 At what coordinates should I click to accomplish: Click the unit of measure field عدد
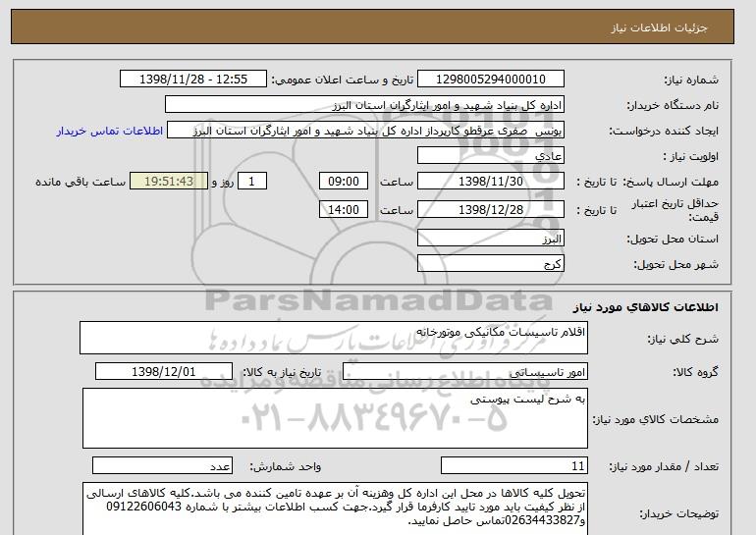pyautogui.click(x=162, y=466)
